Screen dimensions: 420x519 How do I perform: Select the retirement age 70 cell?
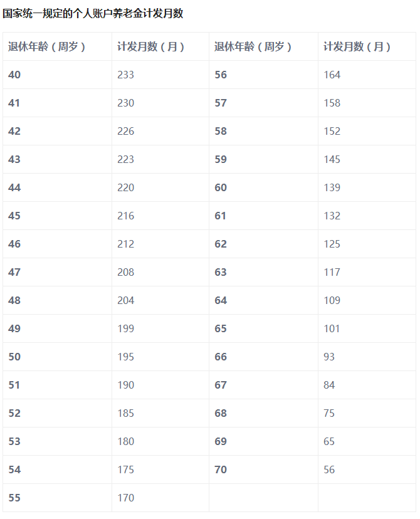click(221, 469)
